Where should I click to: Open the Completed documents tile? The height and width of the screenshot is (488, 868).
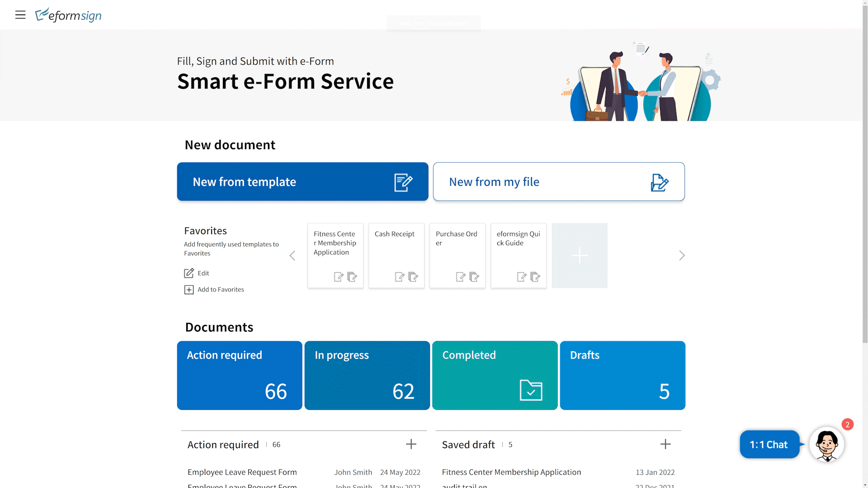pyautogui.click(x=495, y=375)
